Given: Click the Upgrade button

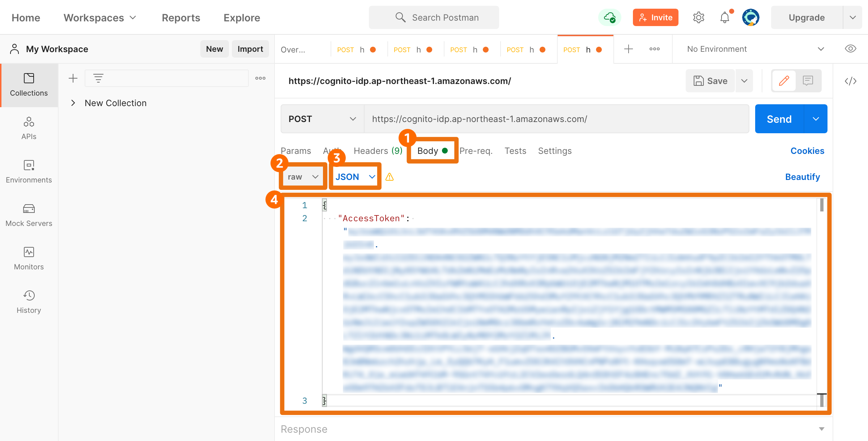Looking at the screenshot, I should point(807,17).
